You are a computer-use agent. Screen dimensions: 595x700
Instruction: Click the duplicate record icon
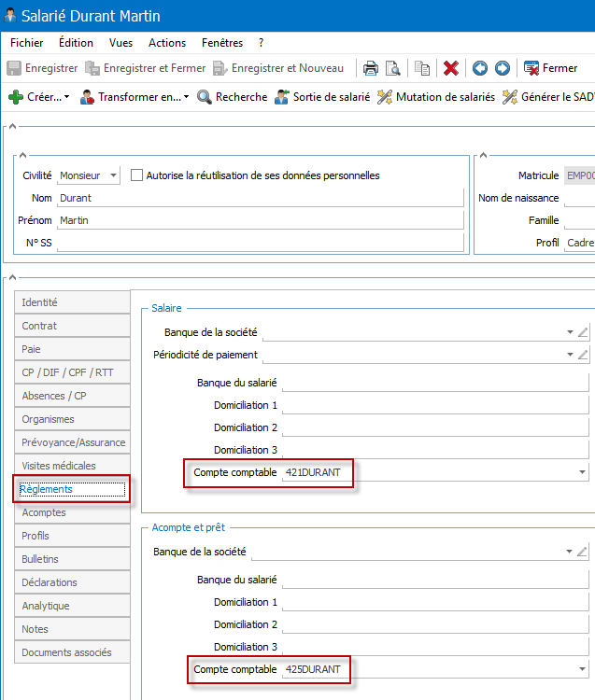pyautogui.click(x=422, y=68)
